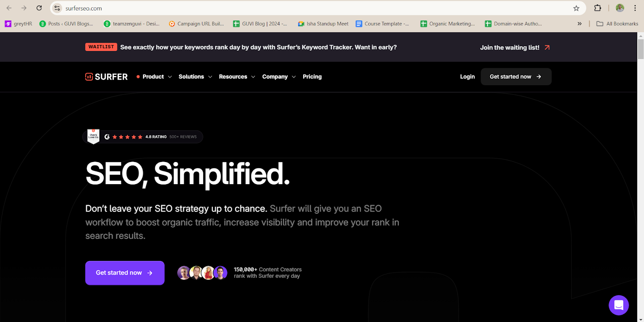Click the red arrow beside waiting list
The width and height of the screenshot is (644, 322).
point(547,47)
